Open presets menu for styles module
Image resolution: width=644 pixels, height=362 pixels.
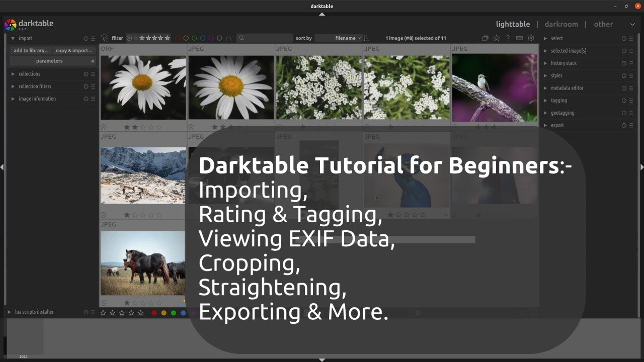[x=631, y=76]
